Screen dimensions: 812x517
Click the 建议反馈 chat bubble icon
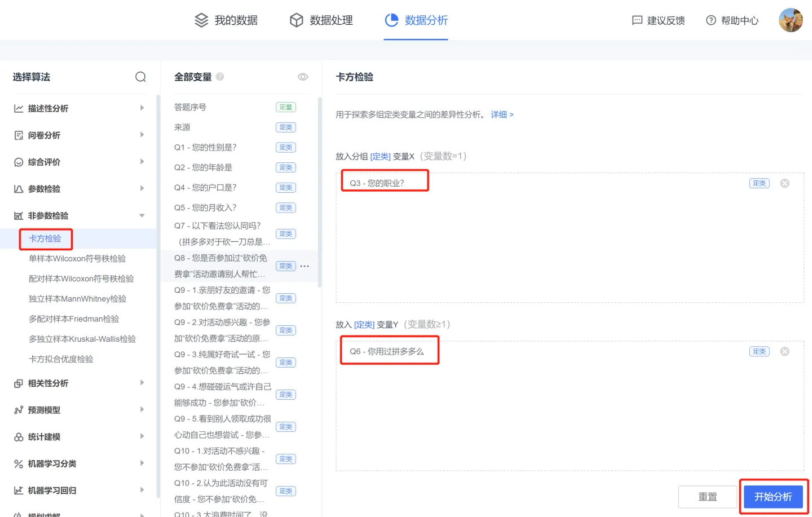click(x=637, y=20)
